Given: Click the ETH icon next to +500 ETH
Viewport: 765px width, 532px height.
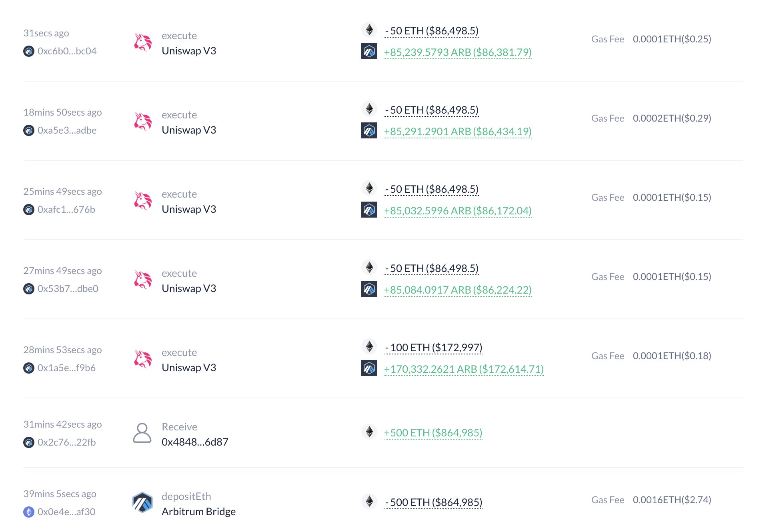Looking at the screenshot, I should [x=369, y=432].
